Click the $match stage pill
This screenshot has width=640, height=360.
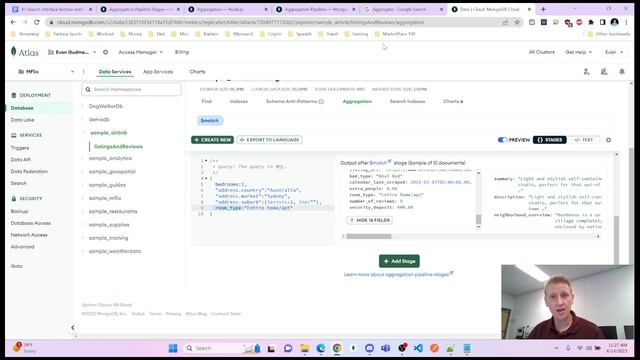pyautogui.click(x=209, y=120)
